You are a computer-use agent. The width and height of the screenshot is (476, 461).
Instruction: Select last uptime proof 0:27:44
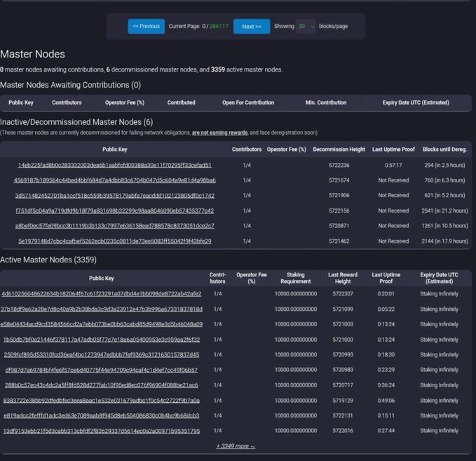point(386,431)
